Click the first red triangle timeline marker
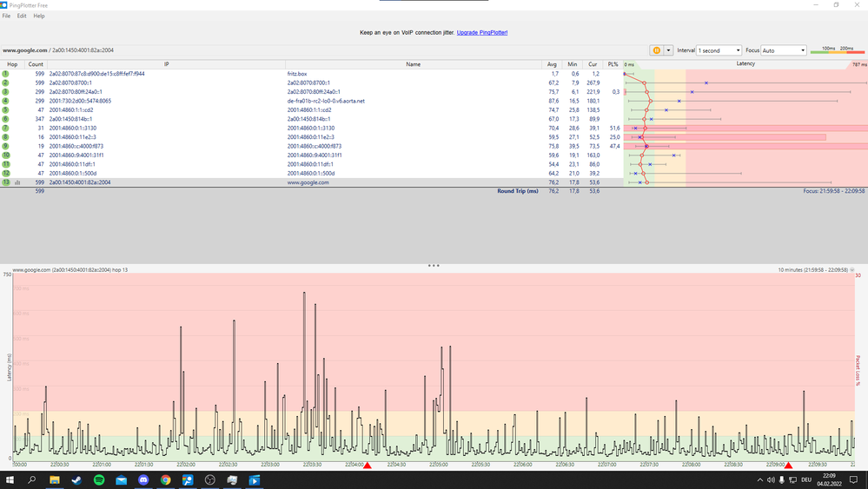 pos(368,466)
